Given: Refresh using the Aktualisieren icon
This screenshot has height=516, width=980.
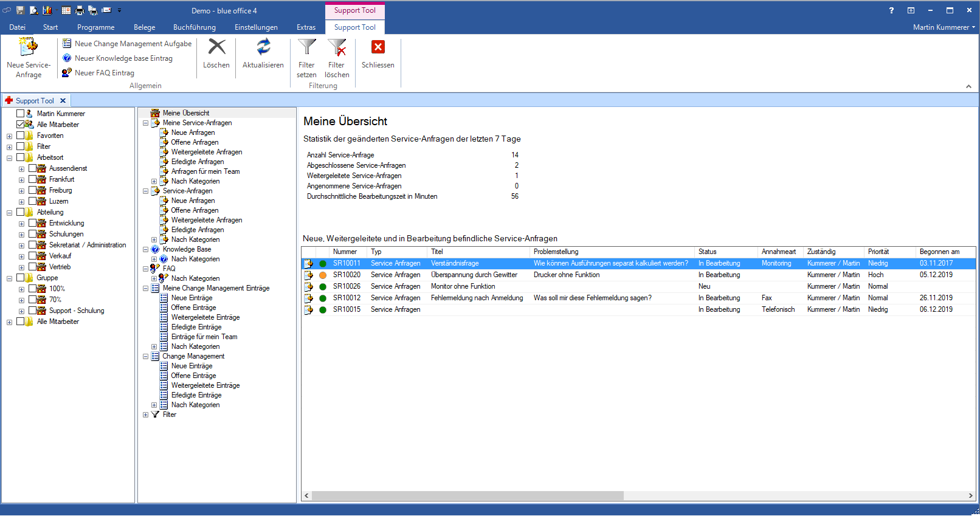Looking at the screenshot, I should [x=263, y=47].
